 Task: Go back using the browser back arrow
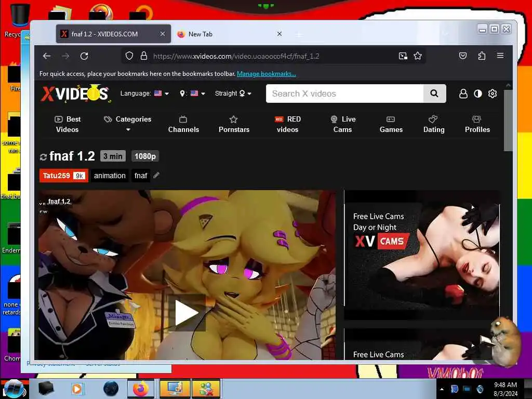coord(47,56)
